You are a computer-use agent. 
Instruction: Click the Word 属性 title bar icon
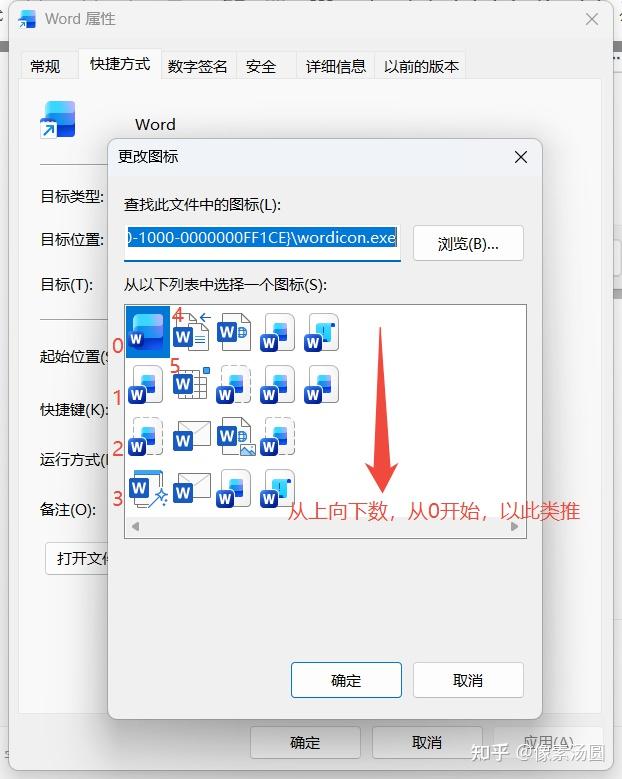pos(27,19)
